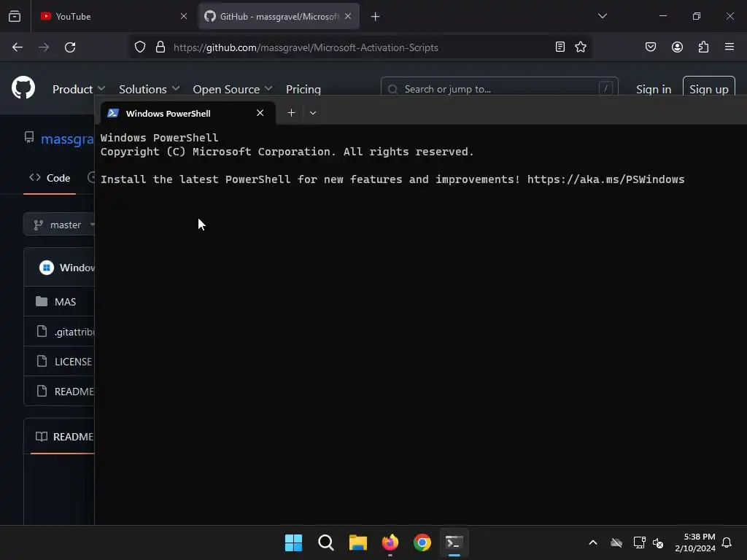Focus the GitHub Search or jump to field

499,88
